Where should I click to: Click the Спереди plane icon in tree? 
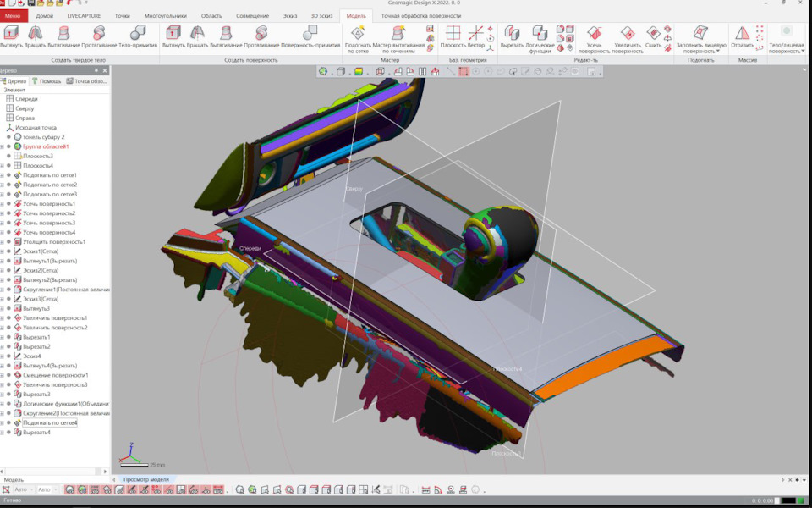pos(9,98)
